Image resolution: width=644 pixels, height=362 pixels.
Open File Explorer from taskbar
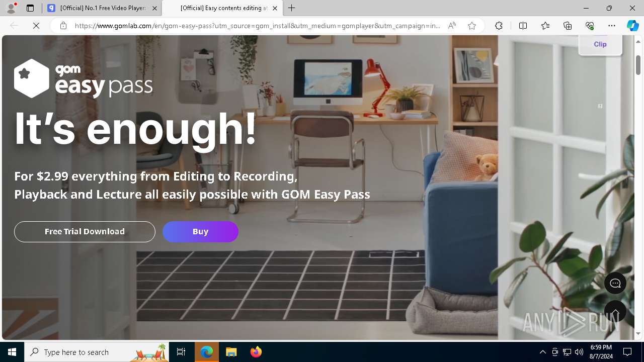click(x=231, y=352)
